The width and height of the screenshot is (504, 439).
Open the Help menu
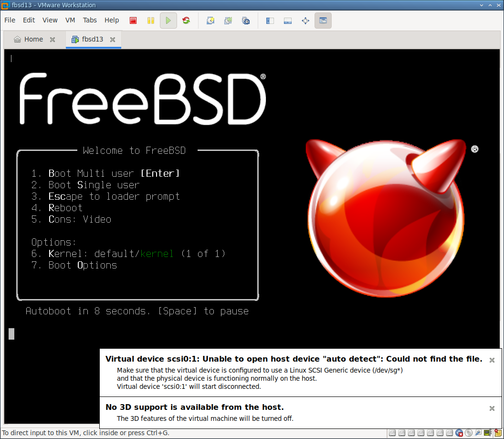(112, 20)
